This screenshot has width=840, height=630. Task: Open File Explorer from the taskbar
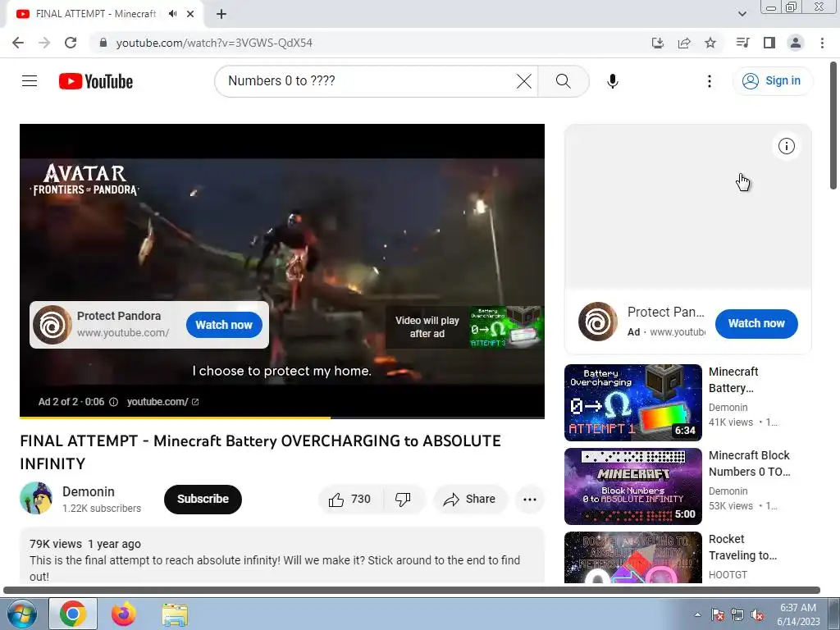(175, 614)
